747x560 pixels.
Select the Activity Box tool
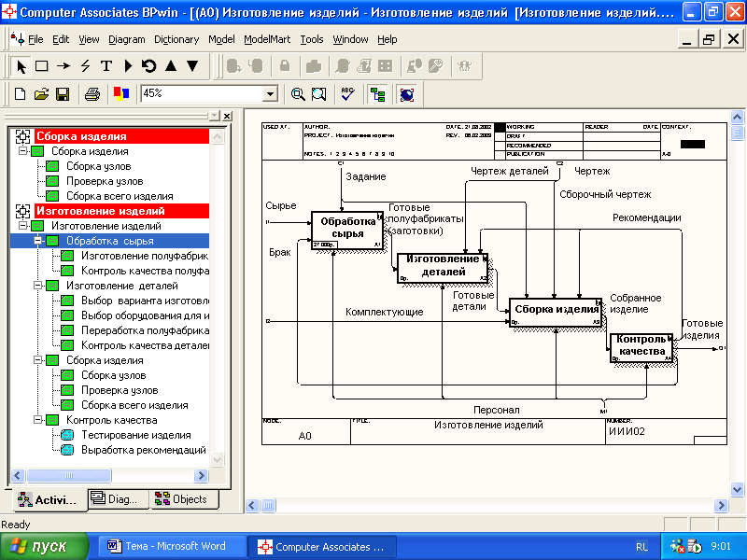tap(42, 66)
